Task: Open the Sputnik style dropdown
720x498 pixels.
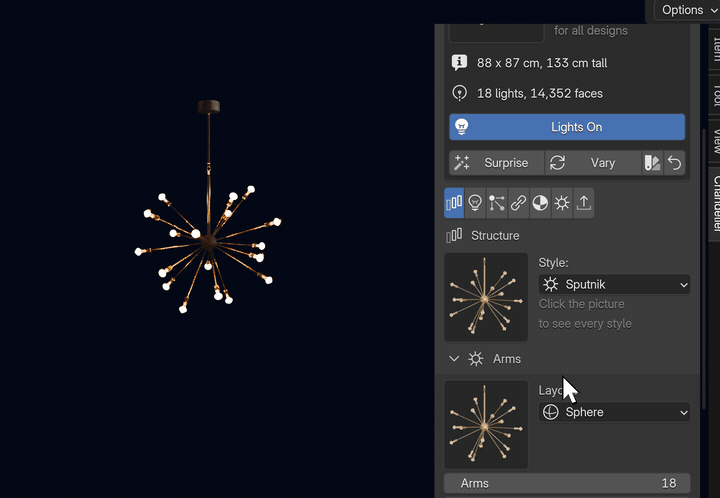Action: (614, 285)
